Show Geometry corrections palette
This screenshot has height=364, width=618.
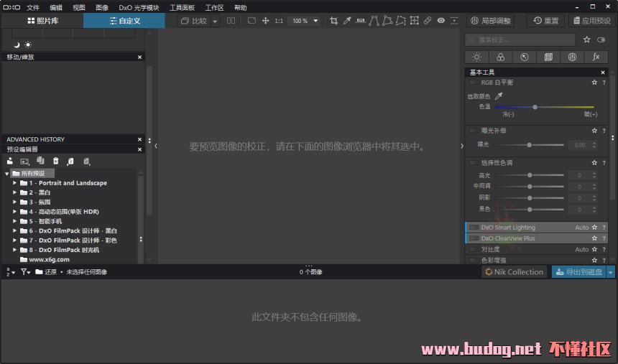pyautogui.click(x=548, y=57)
